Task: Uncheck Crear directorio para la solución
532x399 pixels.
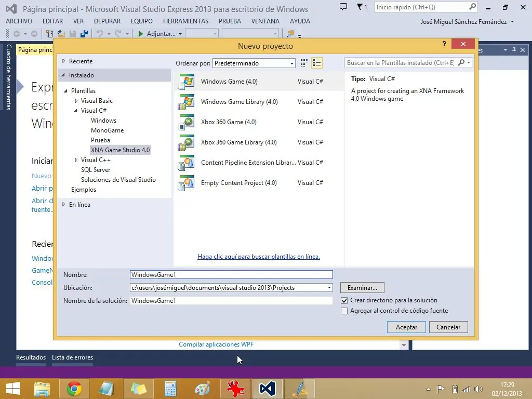Action: pos(344,300)
